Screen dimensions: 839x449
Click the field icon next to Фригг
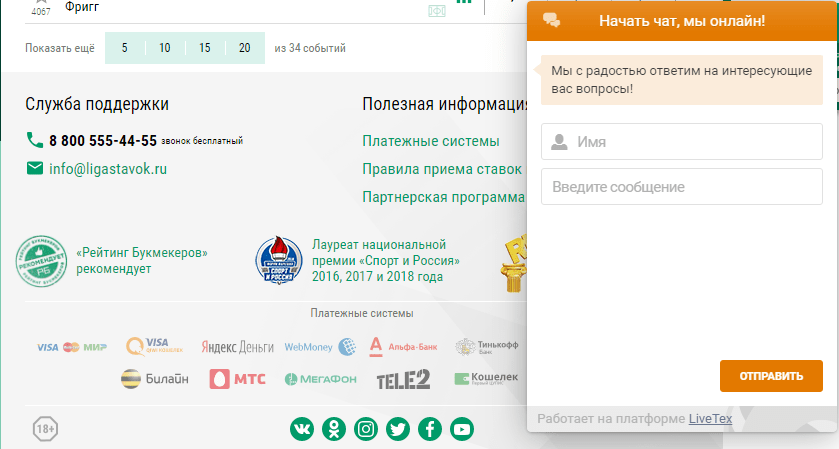pos(437,11)
